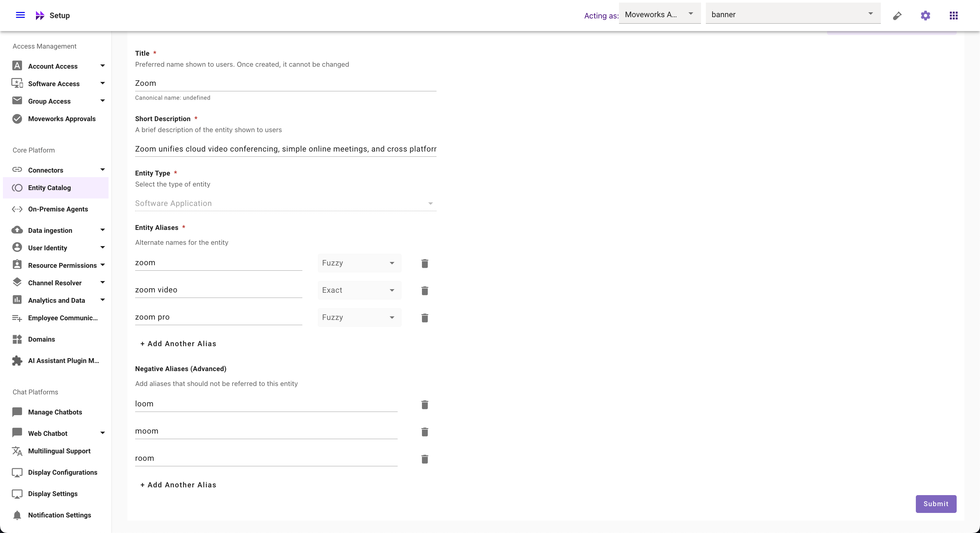Image resolution: width=980 pixels, height=533 pixels.
Task: Open the settings gear icon
Action: pos(925,16)
